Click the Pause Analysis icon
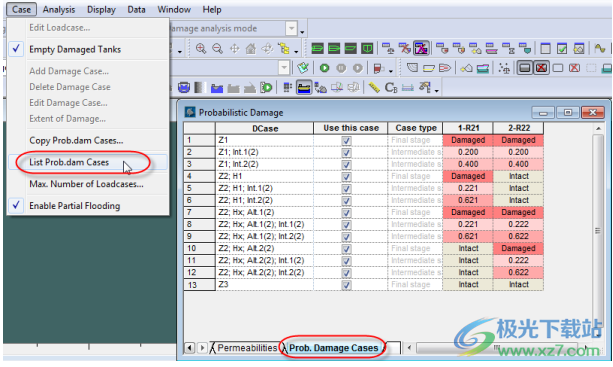Image resolution: width=613 pixels, height=367 pixels. point(341,68)
